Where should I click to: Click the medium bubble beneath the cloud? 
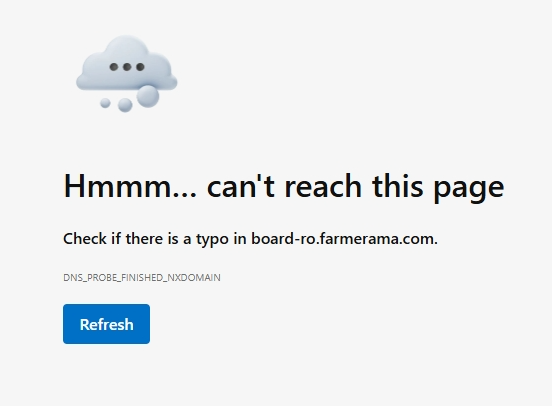click(x=125, y=105)
